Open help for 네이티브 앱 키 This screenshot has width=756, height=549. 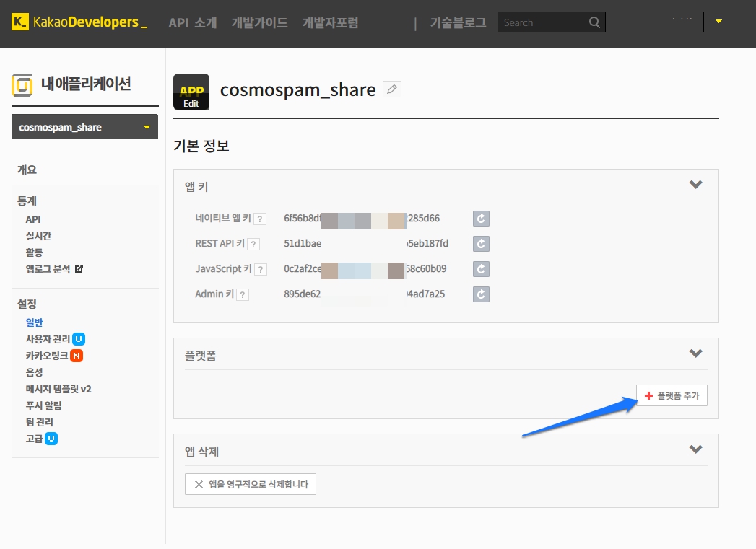point(260,219)
